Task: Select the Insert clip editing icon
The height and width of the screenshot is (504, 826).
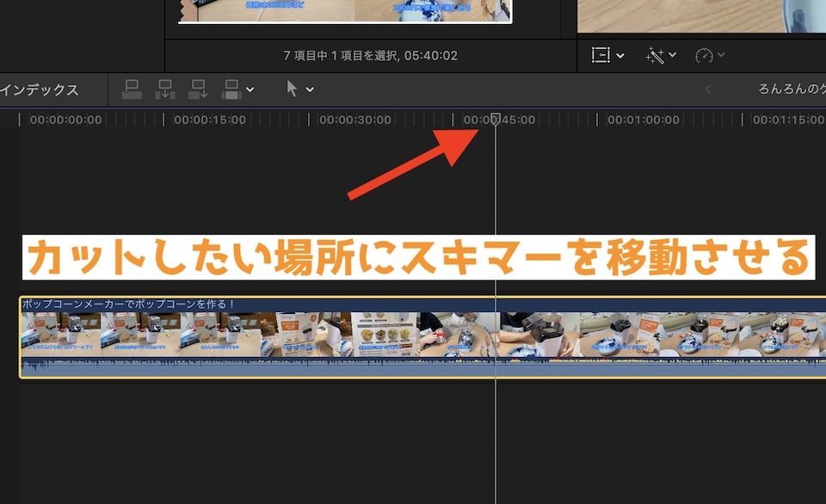Action: [x=165, y=90]
